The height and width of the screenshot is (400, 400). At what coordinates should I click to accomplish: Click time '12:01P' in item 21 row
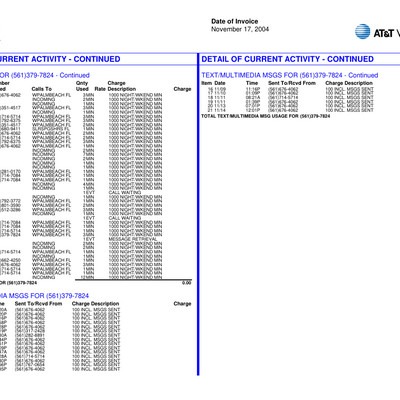252,110
